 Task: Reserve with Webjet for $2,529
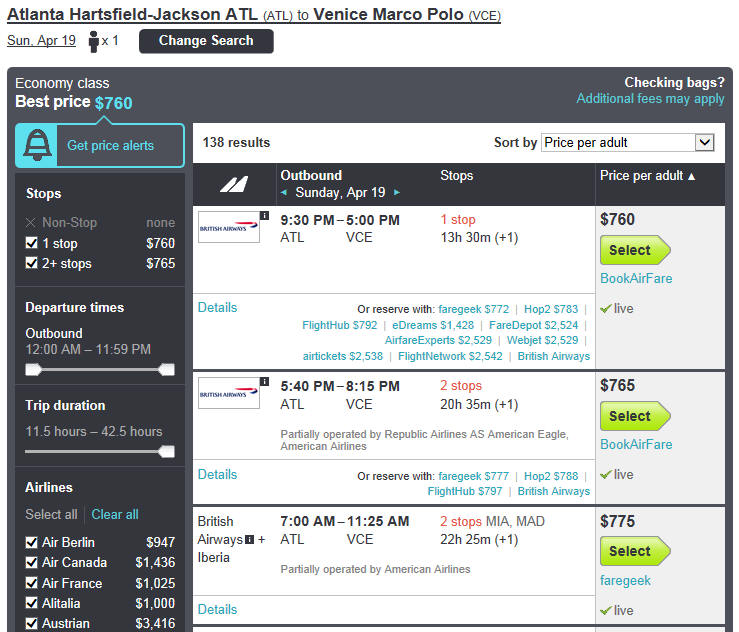[542, 340]
